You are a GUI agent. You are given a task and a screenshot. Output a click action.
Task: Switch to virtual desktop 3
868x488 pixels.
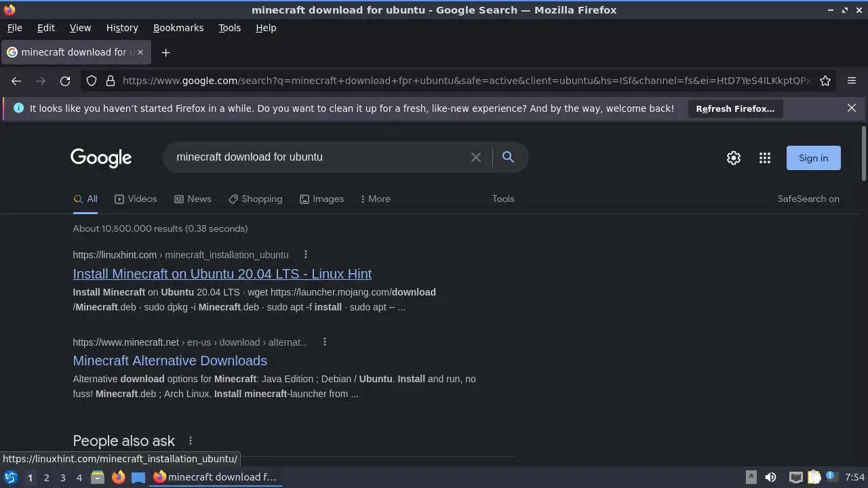(x=62, y=477)
